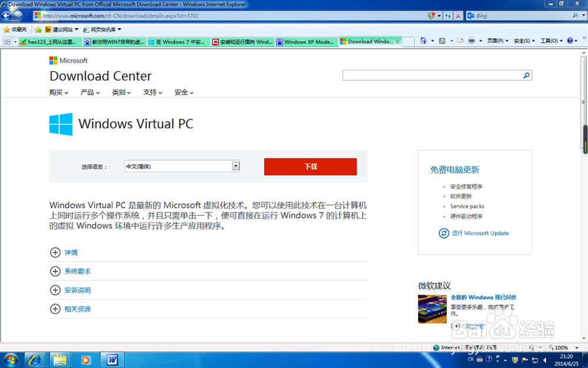
Task: Close the Download Windo... tab
Action: (x=397, y=42)
